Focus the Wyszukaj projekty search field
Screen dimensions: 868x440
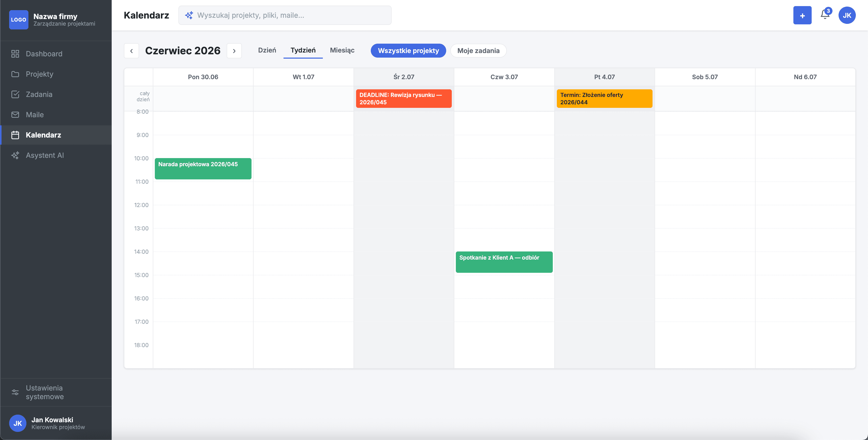285,15
